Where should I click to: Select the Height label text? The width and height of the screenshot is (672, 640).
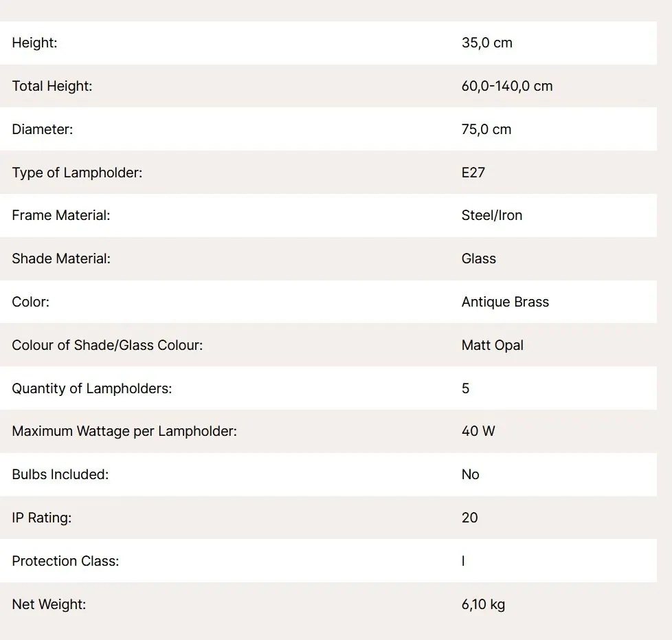pos(34,43)
